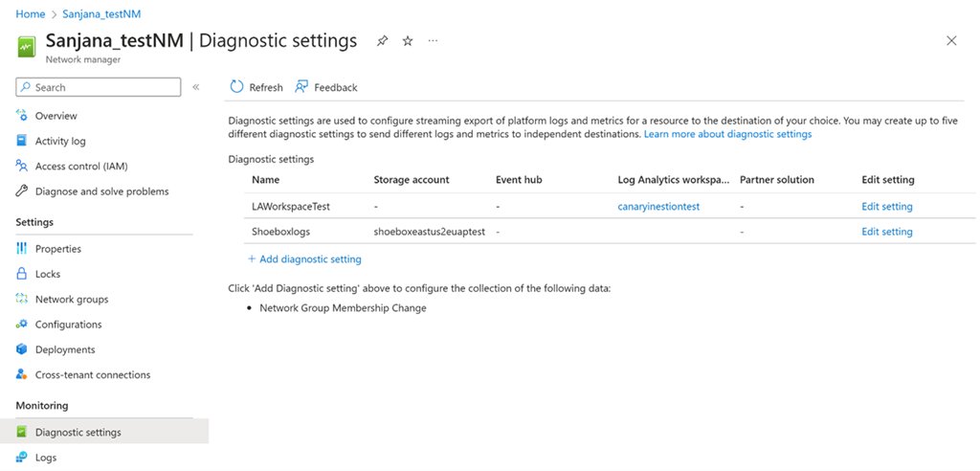Click shoeboxeastus2euaptest storage account cell
This screenshot has height=471, width=980.
point(430,232)
